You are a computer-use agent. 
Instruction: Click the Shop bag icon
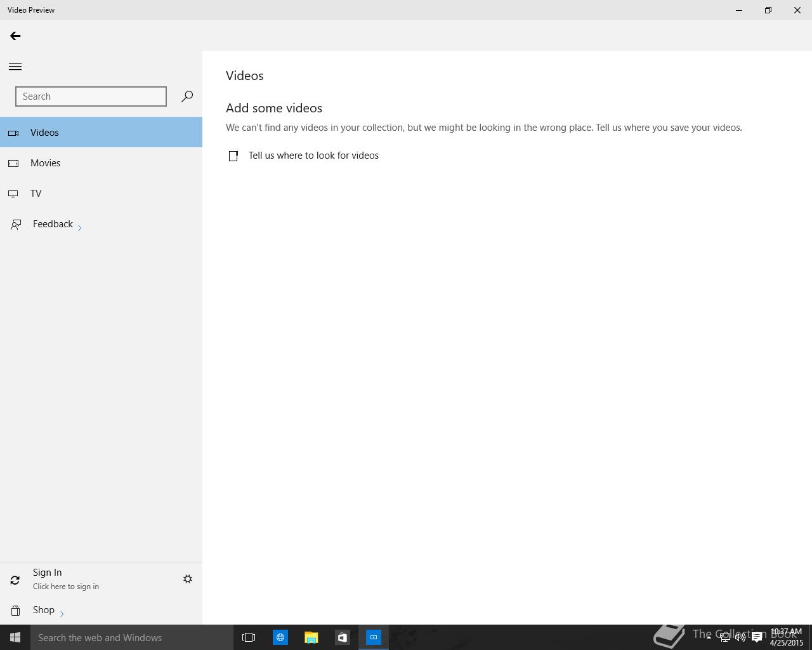coord(15,611)
